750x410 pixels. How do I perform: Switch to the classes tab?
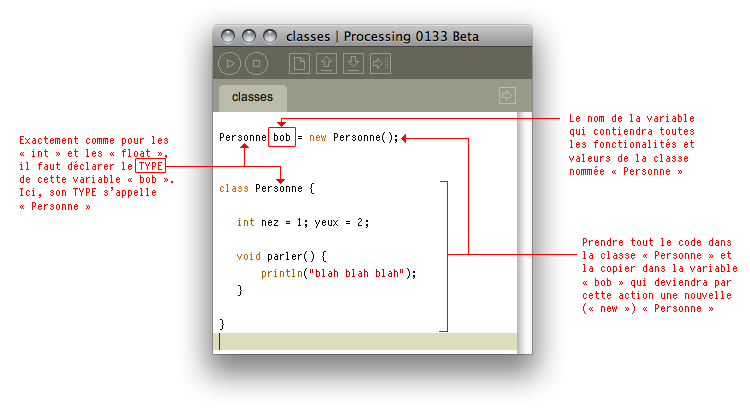tap(252, 98)
